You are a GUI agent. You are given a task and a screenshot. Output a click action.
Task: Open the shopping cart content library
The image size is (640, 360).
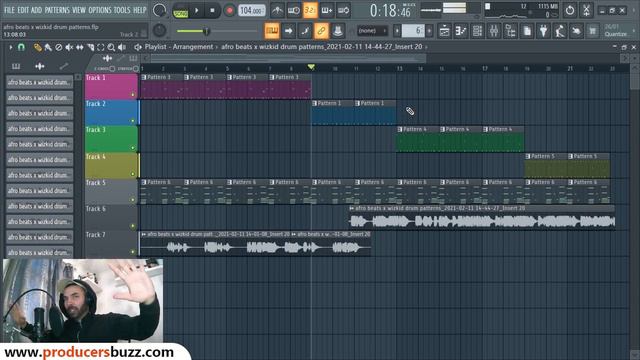click(x=593, y=31)
